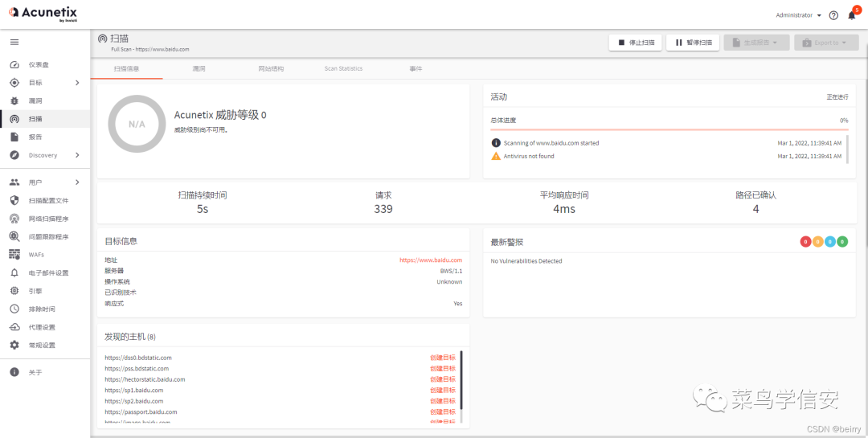Screen dimensions: 868x438
Task: Switch to the 扫描信息 tab
Action: click(x=127, y=68)
